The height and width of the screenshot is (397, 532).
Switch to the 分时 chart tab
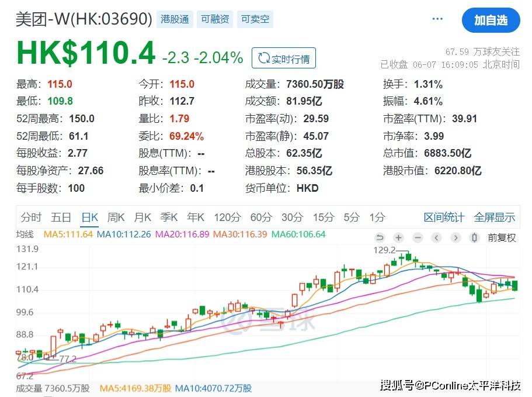(31, 218)
